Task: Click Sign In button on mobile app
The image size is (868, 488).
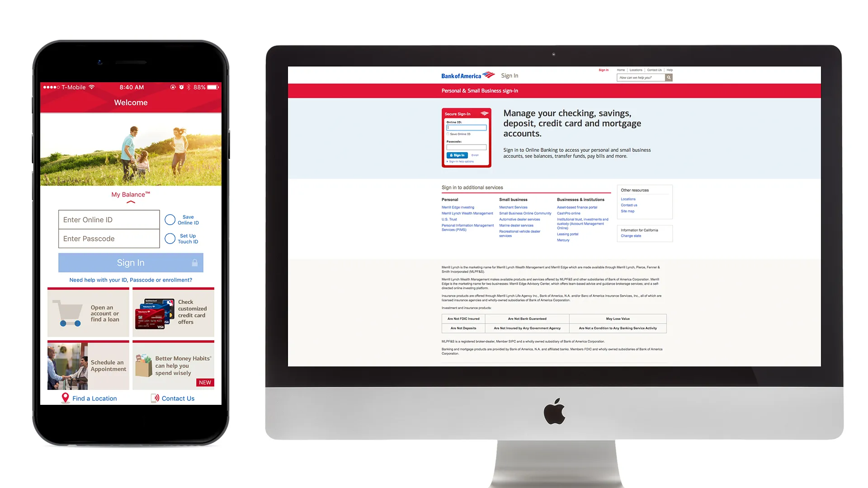Action: pos(131,262)
